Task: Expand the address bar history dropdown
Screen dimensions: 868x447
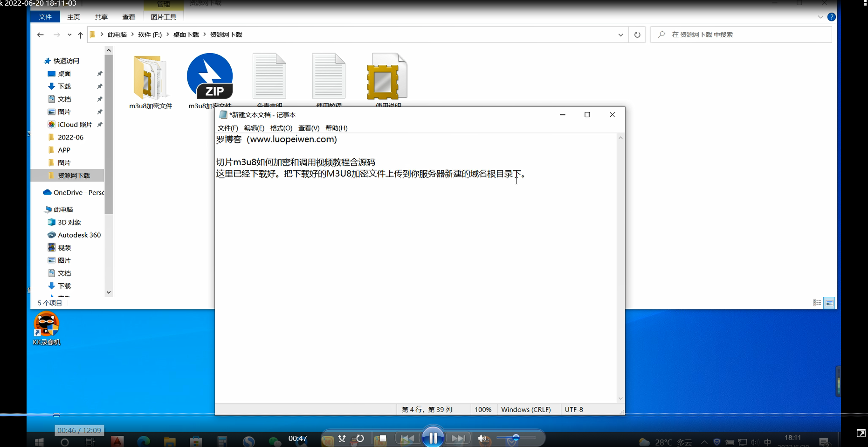Action: tap(620, 35)
